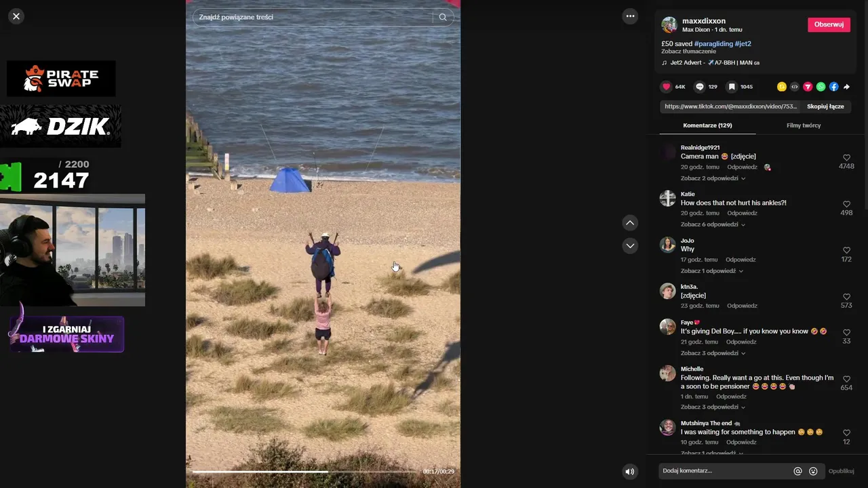Open JoJo's profile avatar

(x=668, y=245)
